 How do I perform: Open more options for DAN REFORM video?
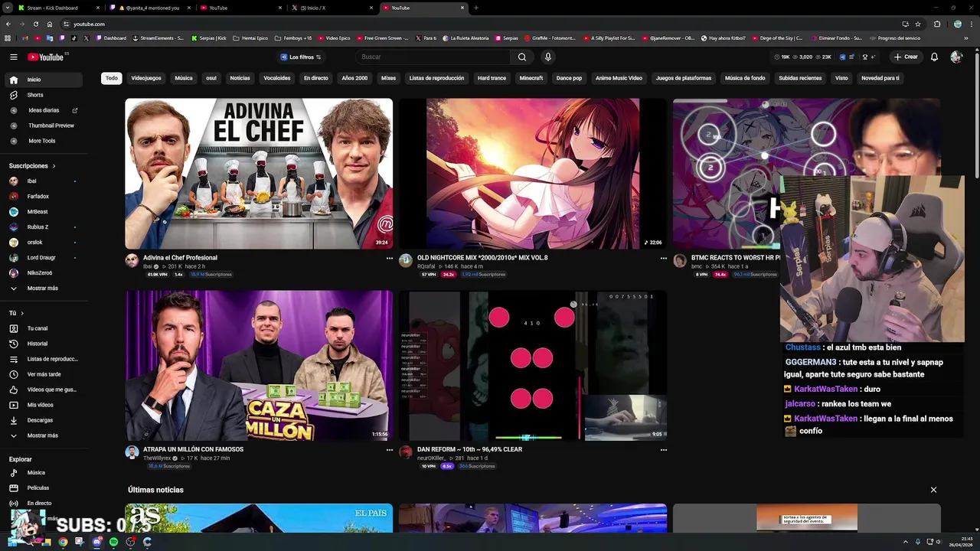click(x=663, y=450)
